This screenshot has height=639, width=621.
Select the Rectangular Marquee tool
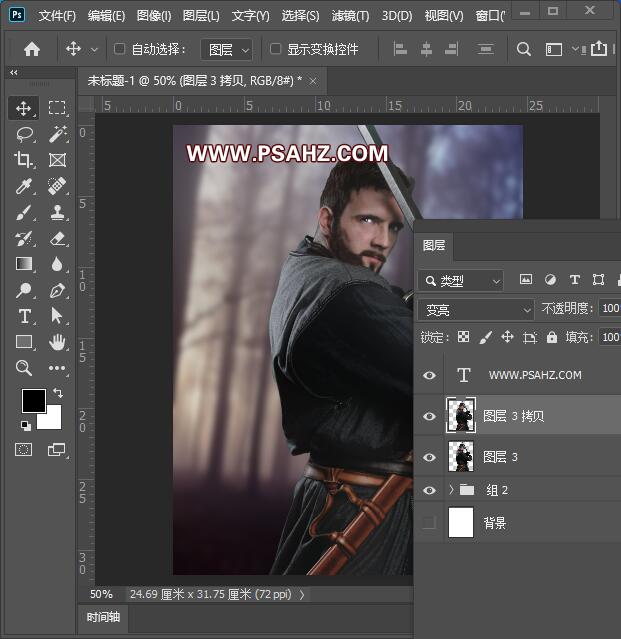[x=57, y=108]
